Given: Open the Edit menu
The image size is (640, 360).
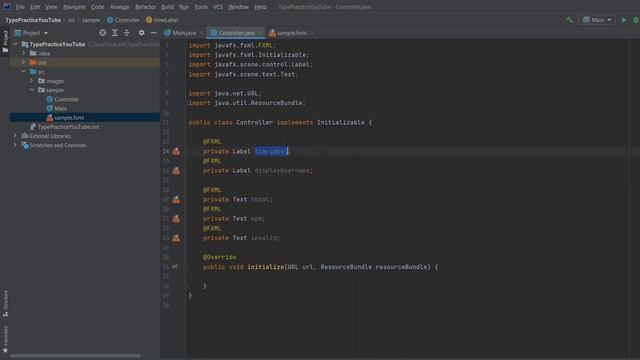Looking at the screenshot, I should pyautogui.click(x=35, y=7).
